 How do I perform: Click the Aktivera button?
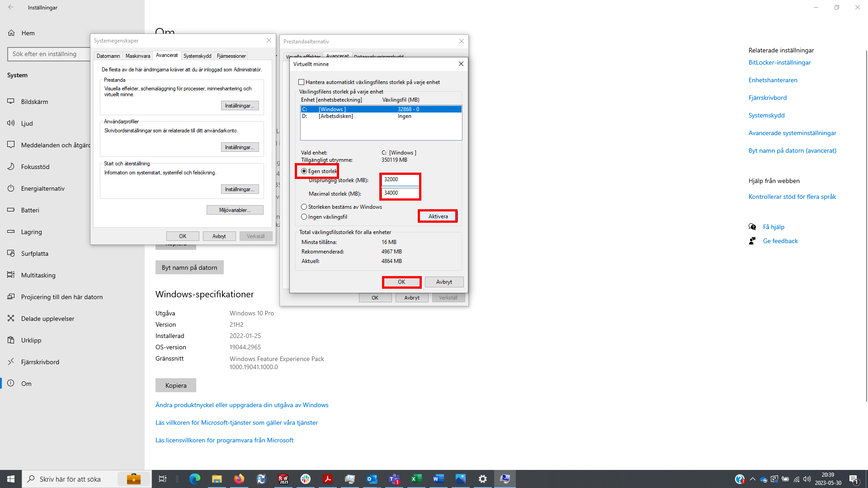tap(438, 216)
